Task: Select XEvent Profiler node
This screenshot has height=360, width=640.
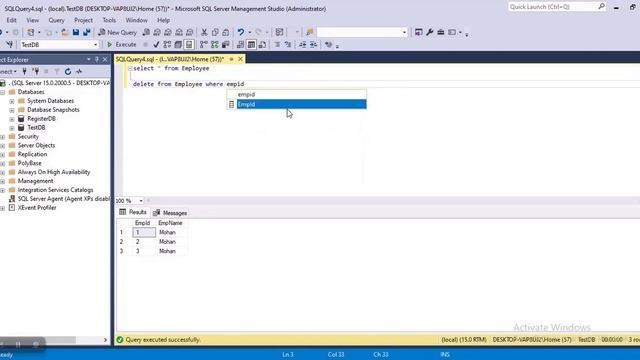Action: pos(37,208)
